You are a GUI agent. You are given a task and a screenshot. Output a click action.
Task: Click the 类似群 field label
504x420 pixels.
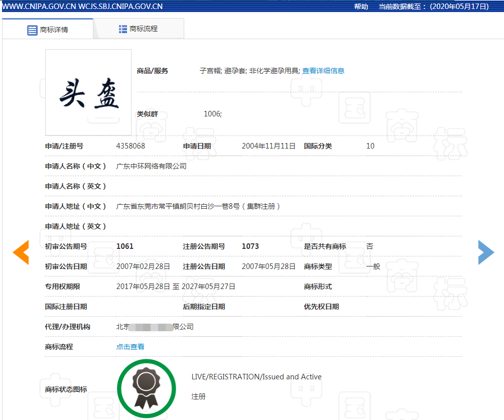(x=147, y=114)
